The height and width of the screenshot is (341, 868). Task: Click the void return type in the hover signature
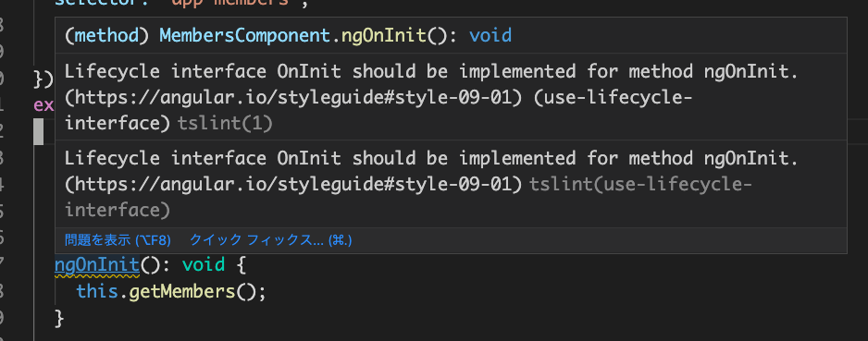pos(490,36)
